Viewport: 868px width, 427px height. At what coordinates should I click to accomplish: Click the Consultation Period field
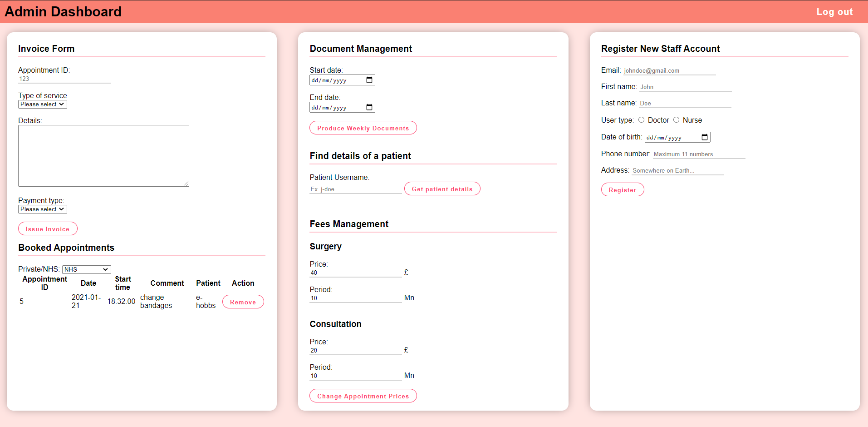pos(356,376)
